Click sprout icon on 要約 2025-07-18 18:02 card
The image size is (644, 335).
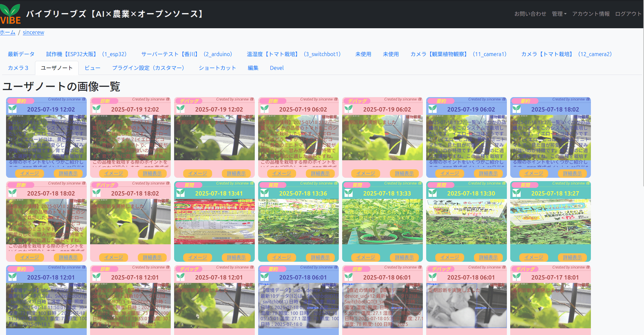click(x=517, y=109)
